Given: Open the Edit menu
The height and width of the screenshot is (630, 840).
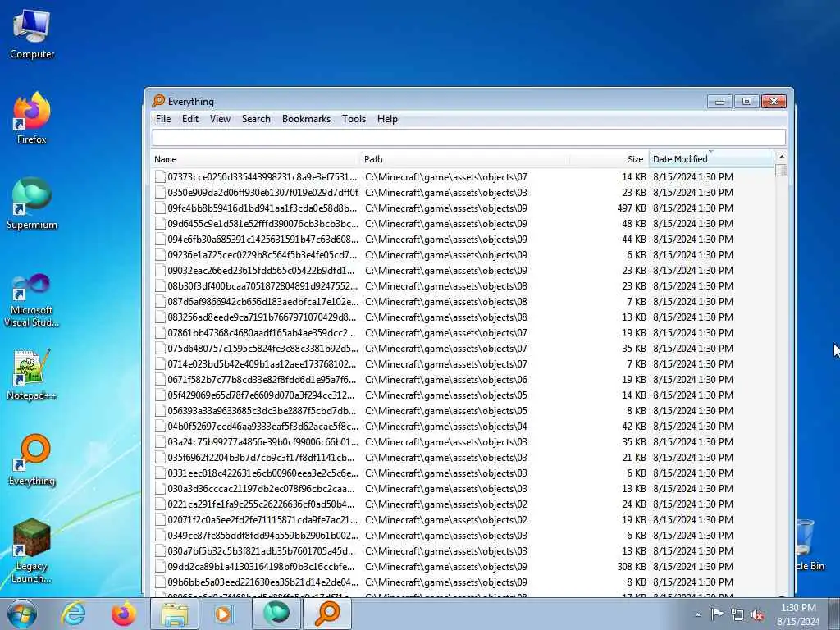Looking at the screenshot, I should pyautogui.click(x=190, y=119).
